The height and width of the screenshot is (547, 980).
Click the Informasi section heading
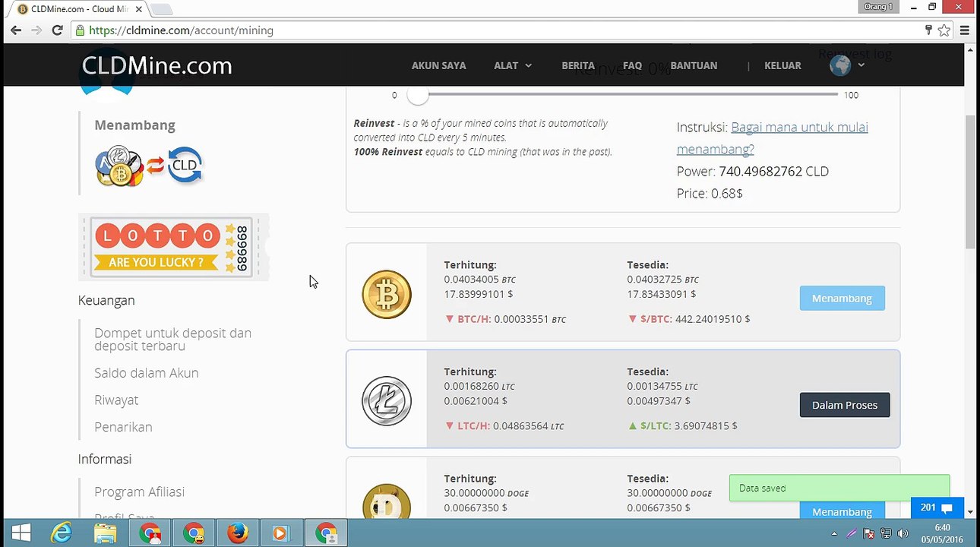(x=105, y=459)
